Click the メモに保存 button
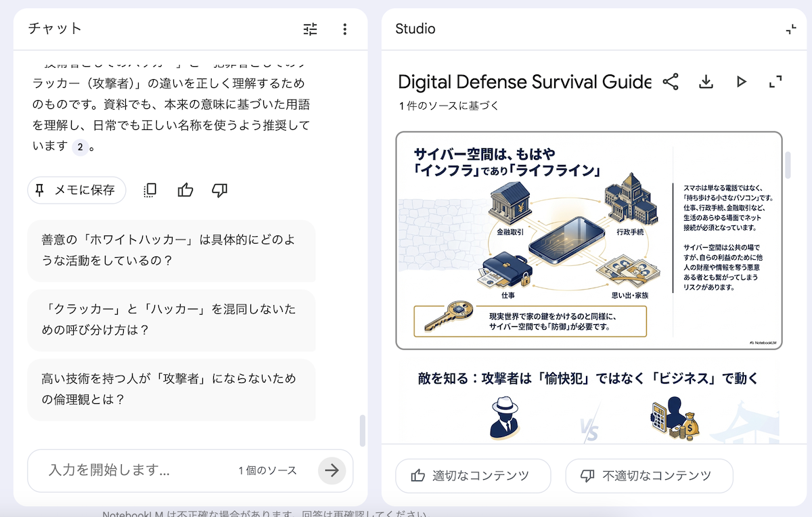Viewport: 812px width, 517px height. point(76,190)
